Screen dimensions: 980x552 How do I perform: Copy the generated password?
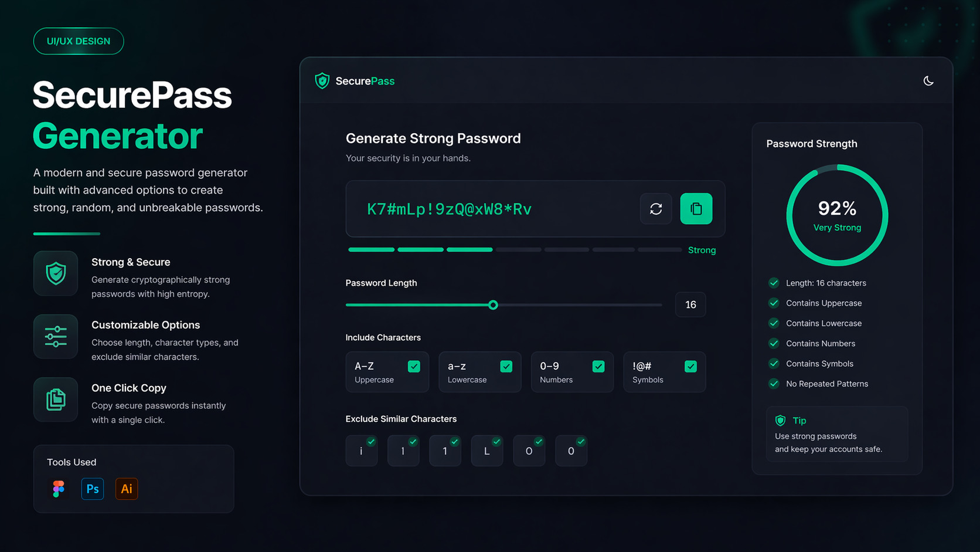[696, 209]
